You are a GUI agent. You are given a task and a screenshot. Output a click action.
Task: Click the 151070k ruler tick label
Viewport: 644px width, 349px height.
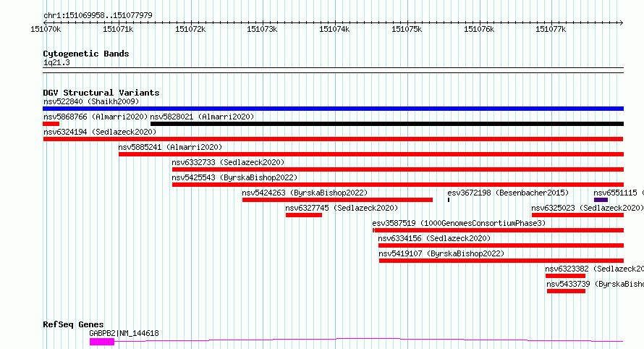click(46, 29)
